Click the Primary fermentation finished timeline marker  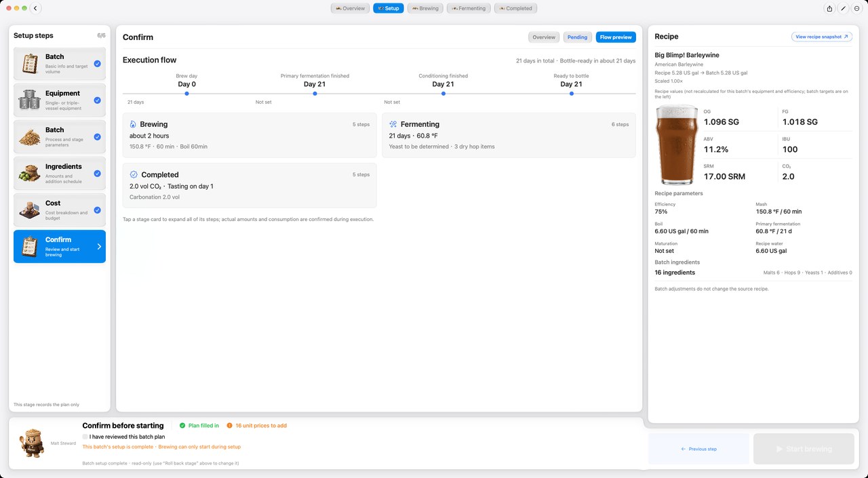315,94
